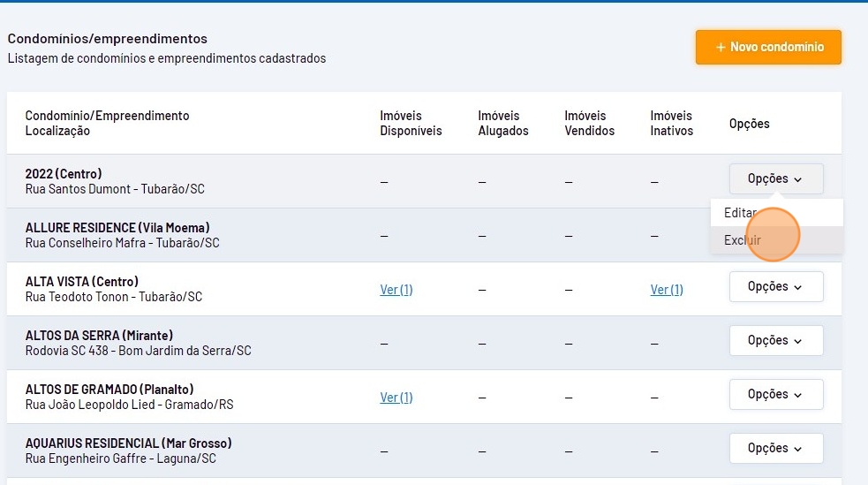
Task: Click the Imóveis Inativos column header
Action: pyautogui.click(x=672, y=124)
